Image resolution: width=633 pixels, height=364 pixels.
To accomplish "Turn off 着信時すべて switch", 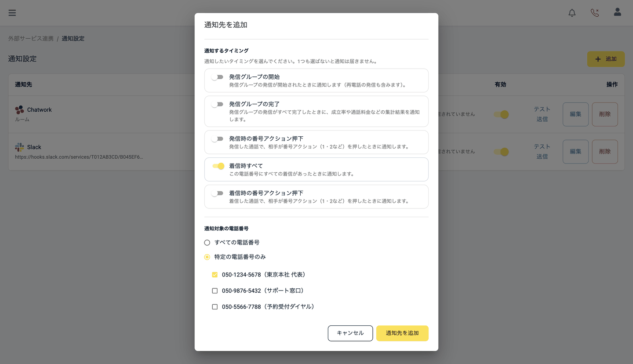I will tap(218, 166).
